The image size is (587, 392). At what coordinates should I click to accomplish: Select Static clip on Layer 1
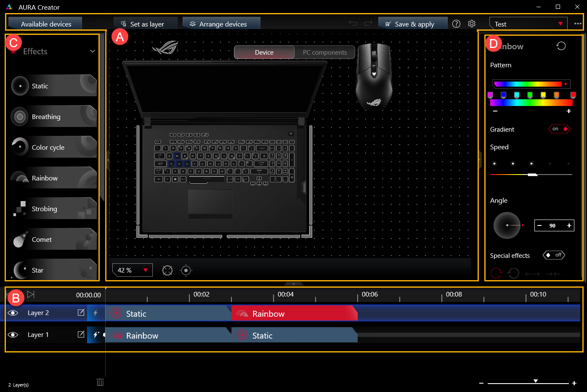click(294, 335)
